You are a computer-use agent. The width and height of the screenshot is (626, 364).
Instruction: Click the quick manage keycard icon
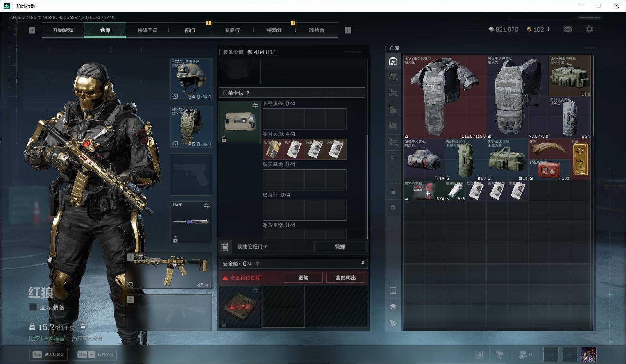225,247
